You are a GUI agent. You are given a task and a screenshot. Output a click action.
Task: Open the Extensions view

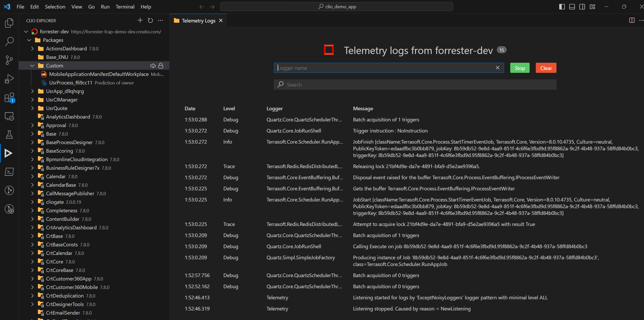point(9,98)
